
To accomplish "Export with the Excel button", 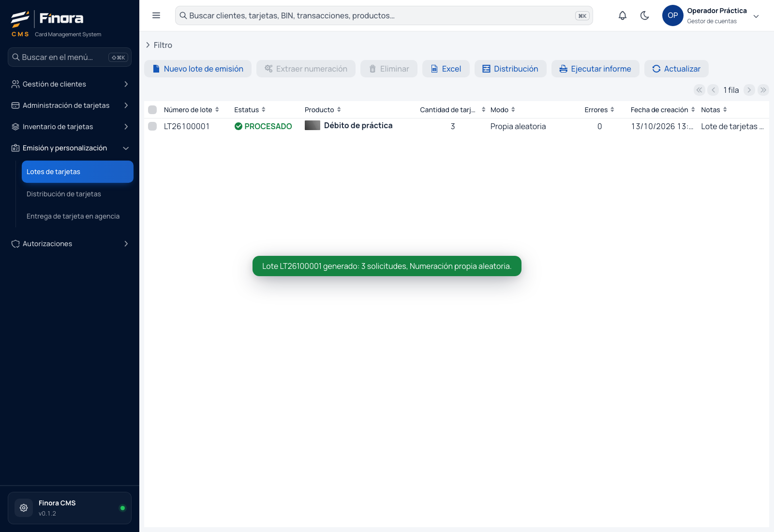I will pos(446,69).
